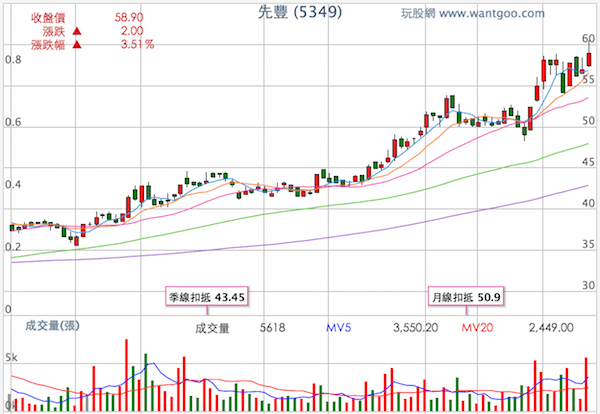The height and width of the screenshot is (414, 600).
Task: Click the 收盤價 label
Action: pos(48,18)
